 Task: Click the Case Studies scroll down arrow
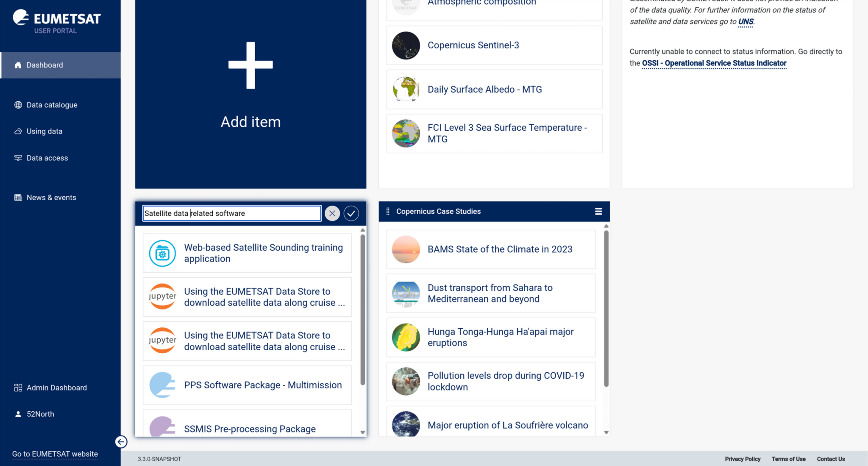coord(606,433)
